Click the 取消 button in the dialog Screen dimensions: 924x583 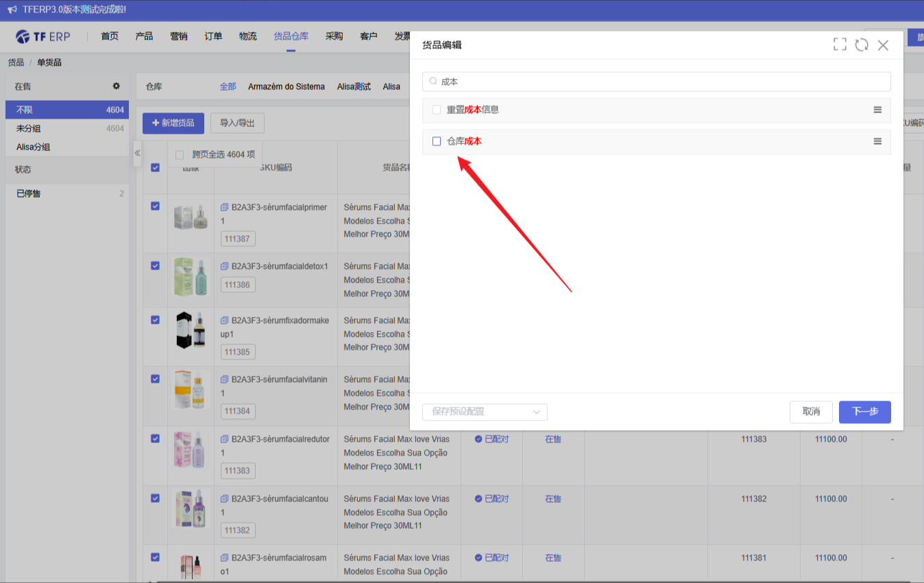pos(811,412)
